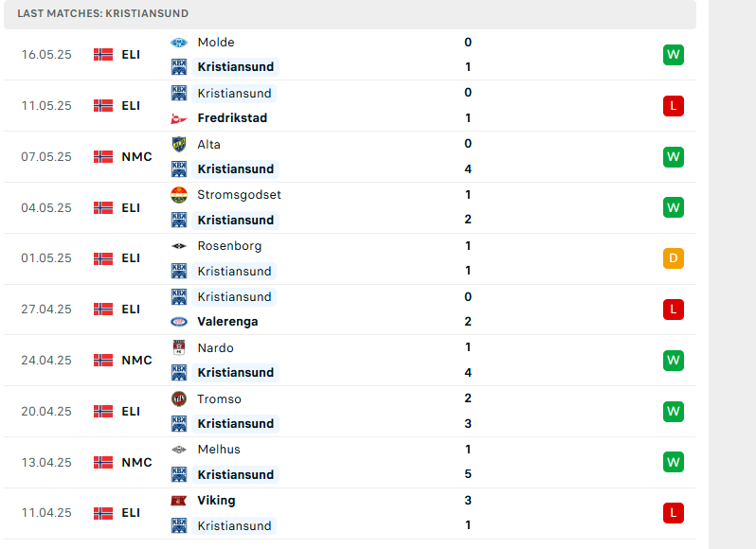Select Kristiansund name in the Tromso match
Viewport: 756px width, 549px height.
point(235,424)
